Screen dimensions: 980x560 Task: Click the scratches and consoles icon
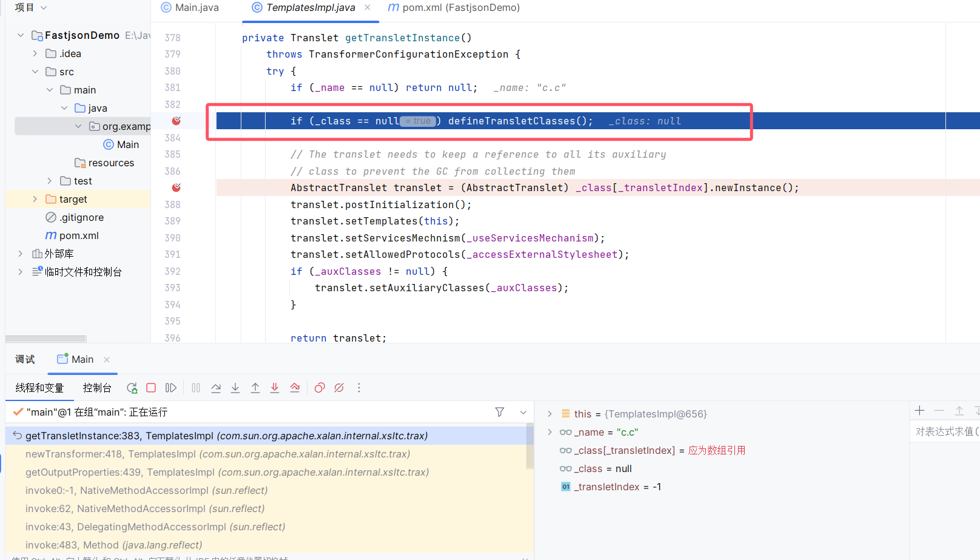(x=37, y=272)
